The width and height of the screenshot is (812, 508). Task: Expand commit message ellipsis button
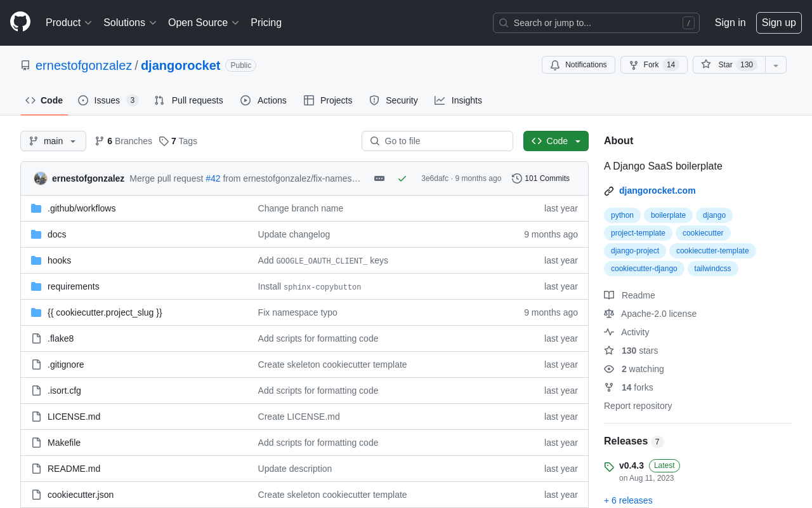click(379, 178)
